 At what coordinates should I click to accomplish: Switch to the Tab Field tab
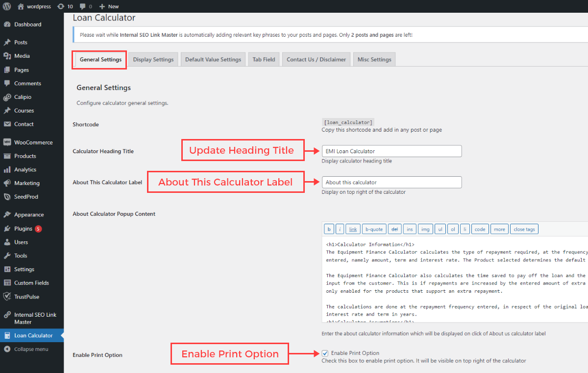[x=264, y=60]
